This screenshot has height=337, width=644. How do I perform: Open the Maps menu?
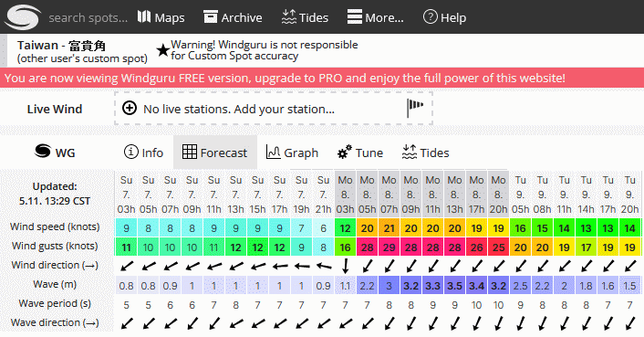click(161, 17)
